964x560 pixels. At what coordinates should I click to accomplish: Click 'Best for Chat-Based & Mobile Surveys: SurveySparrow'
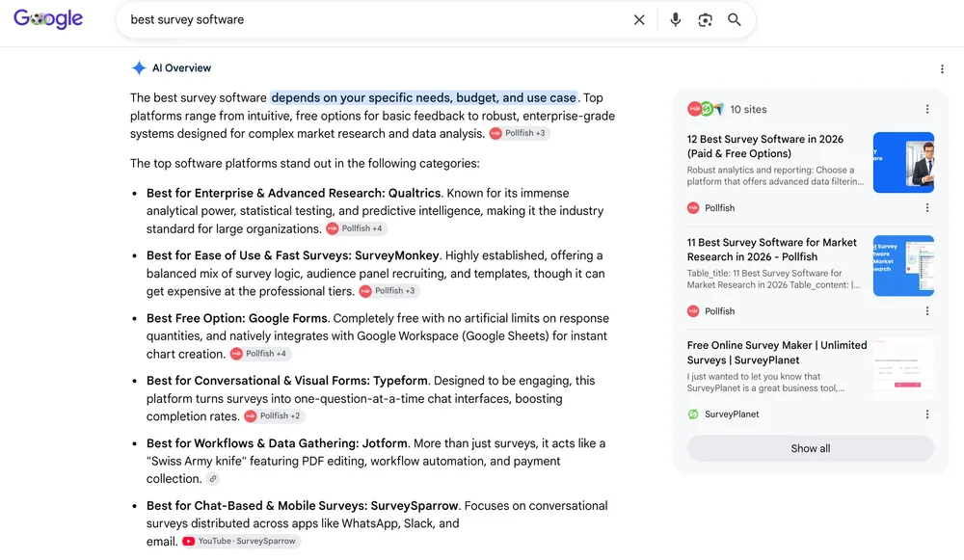pyautogui.click(x=302, y=506)
